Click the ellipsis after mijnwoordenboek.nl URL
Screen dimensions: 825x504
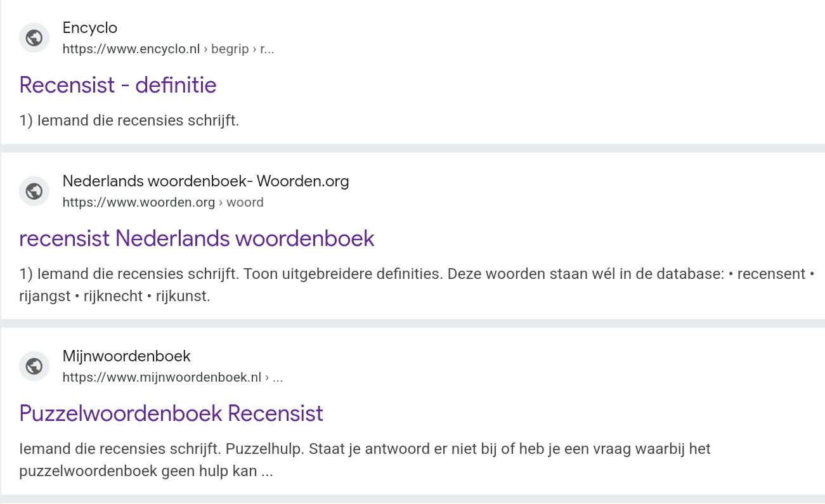(x=278, y=378)
